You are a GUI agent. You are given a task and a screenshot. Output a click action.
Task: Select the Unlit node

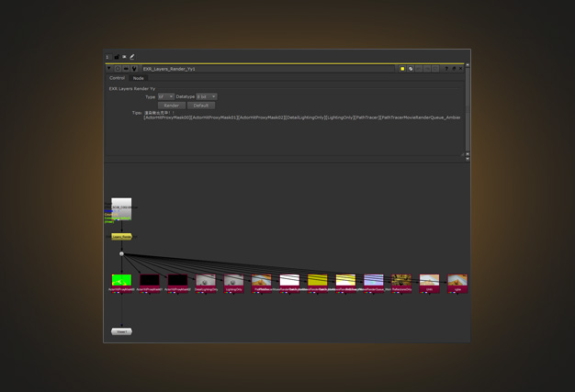[430, 284]
